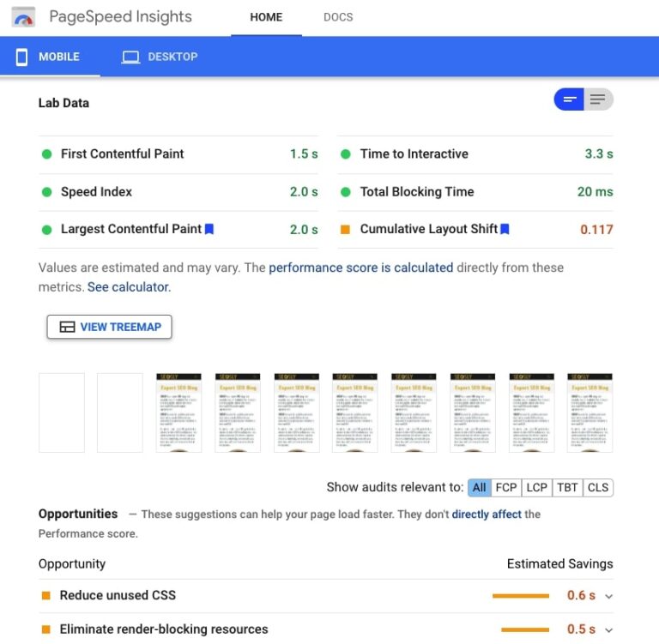Viewport: 659px width, 644px height.
Task: Click orange square beside Eliminate render-blocking resources
Action: pos(46,629)
